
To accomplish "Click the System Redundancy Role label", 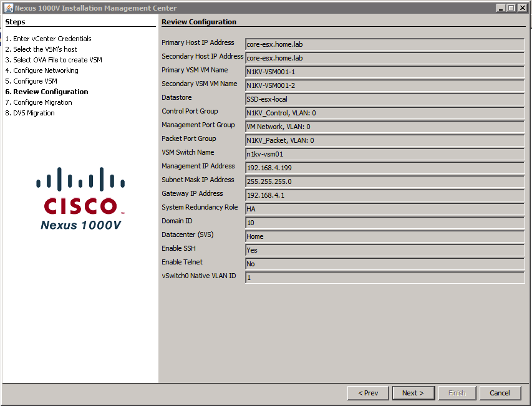I will [x=200, y=207].
